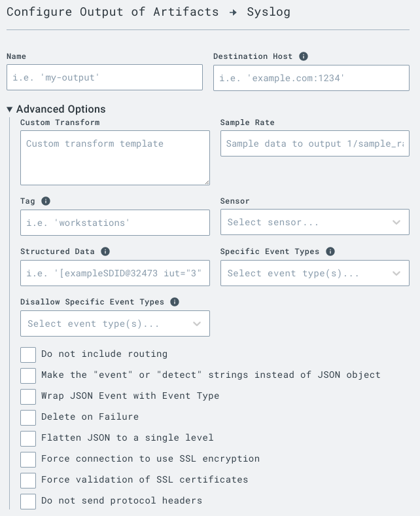Check 'Wrap JSON Event with Event Type'

(x=28, y=396)
